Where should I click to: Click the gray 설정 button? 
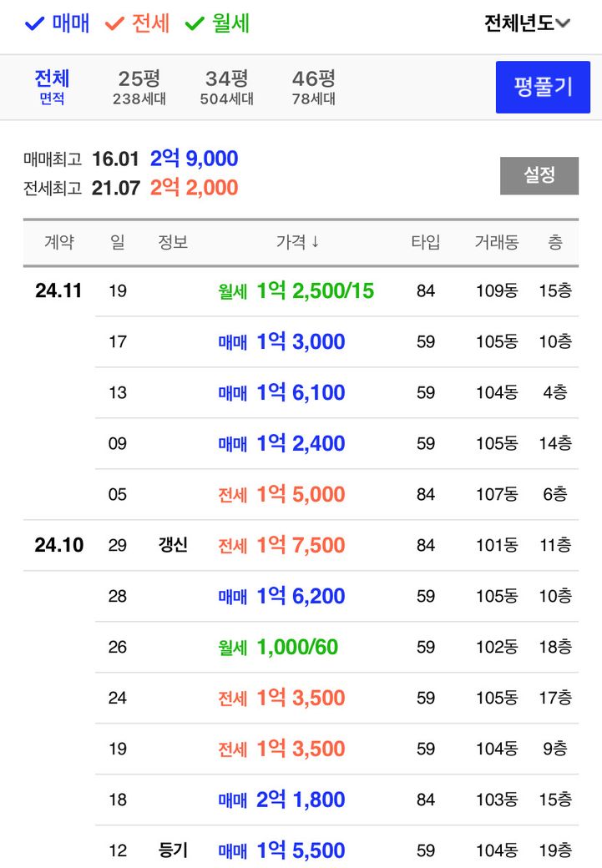(539, 175)
